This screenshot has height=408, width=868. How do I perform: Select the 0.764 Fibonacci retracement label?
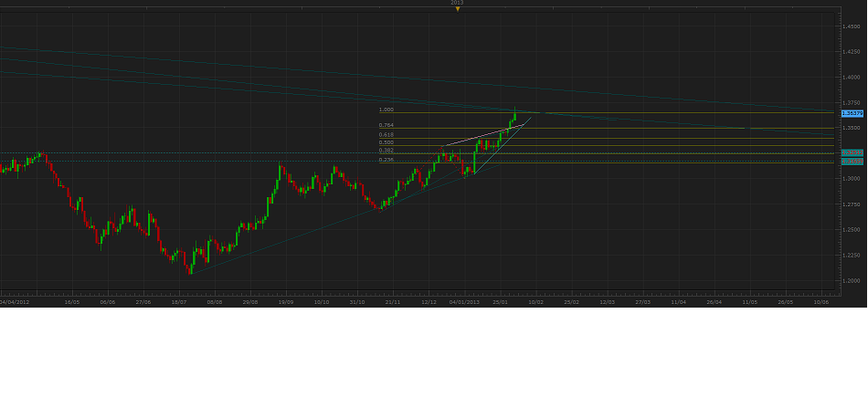point(386,125)
